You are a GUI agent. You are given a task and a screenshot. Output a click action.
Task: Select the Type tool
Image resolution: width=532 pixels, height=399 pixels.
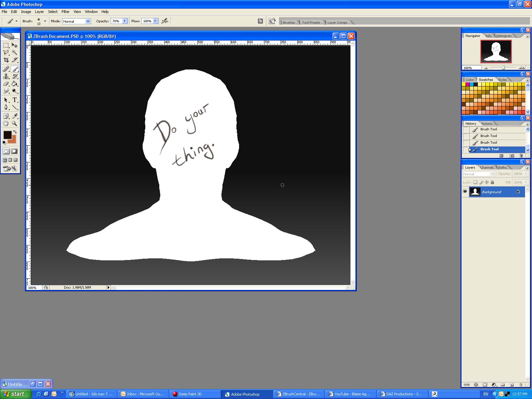[x=15, y=100]
